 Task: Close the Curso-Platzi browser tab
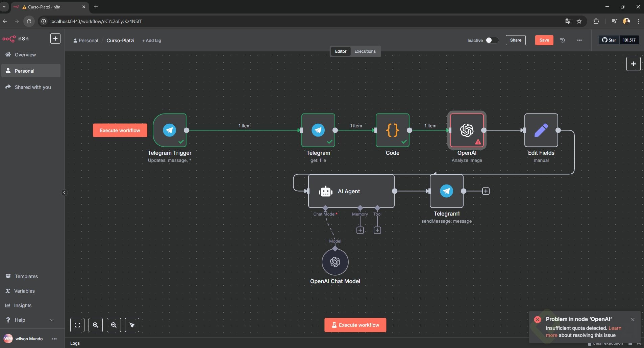(84, 7)
